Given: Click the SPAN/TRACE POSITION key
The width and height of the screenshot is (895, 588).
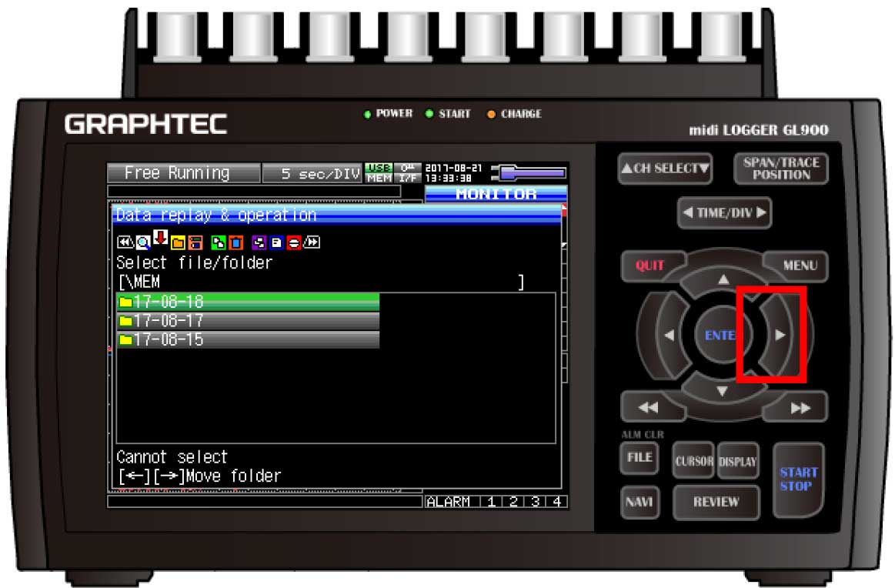Looking at the screenshot, I should tap(781, 169).
